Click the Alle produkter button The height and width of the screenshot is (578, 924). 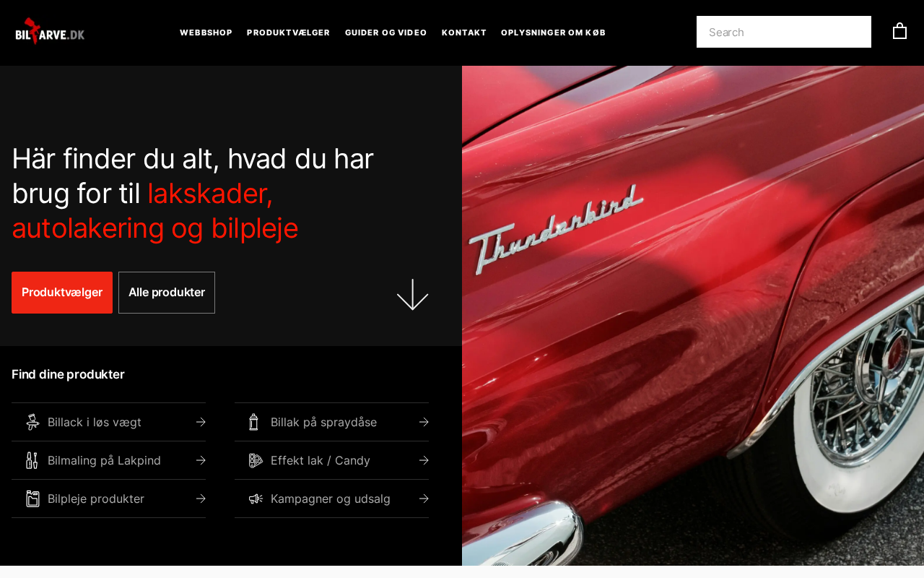167,293
